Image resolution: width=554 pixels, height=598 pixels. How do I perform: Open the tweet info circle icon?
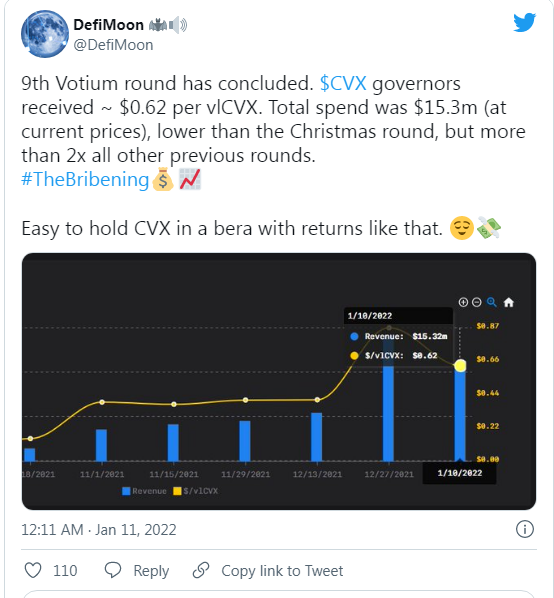525,529
